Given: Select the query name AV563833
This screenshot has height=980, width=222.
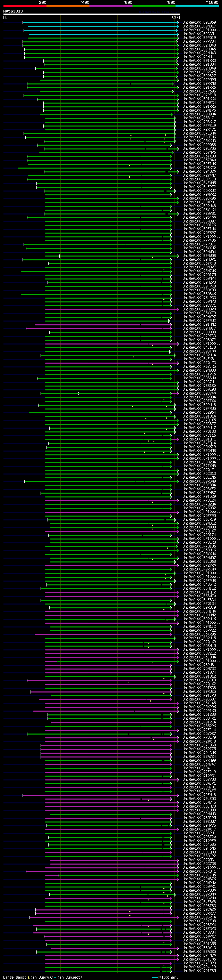Looking at the screenshot, I should [x=13, y=11].
